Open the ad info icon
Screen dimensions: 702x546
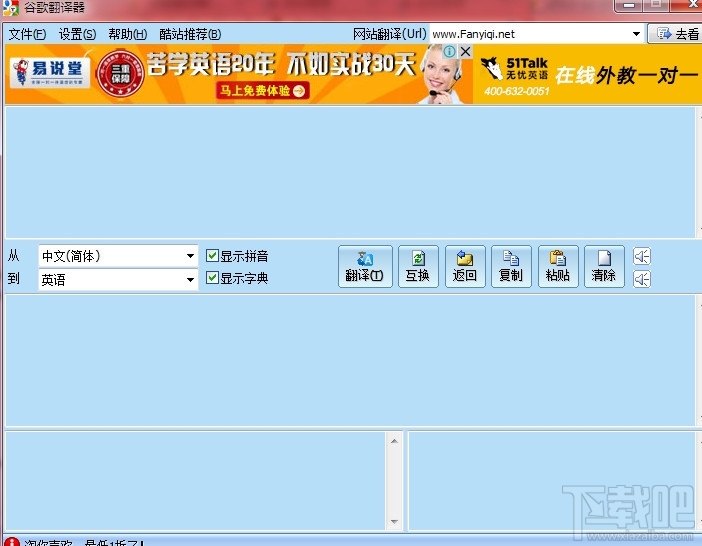[449, 51]
